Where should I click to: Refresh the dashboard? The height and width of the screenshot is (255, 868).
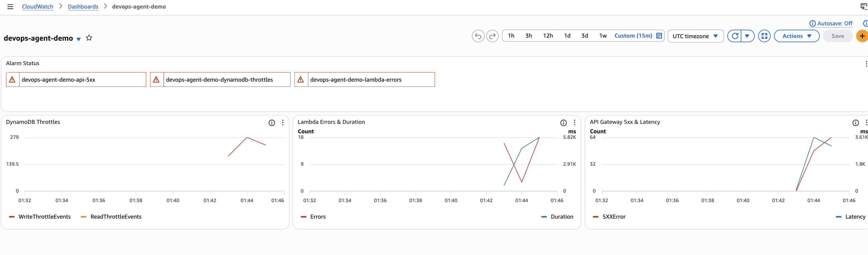(735, 36)
